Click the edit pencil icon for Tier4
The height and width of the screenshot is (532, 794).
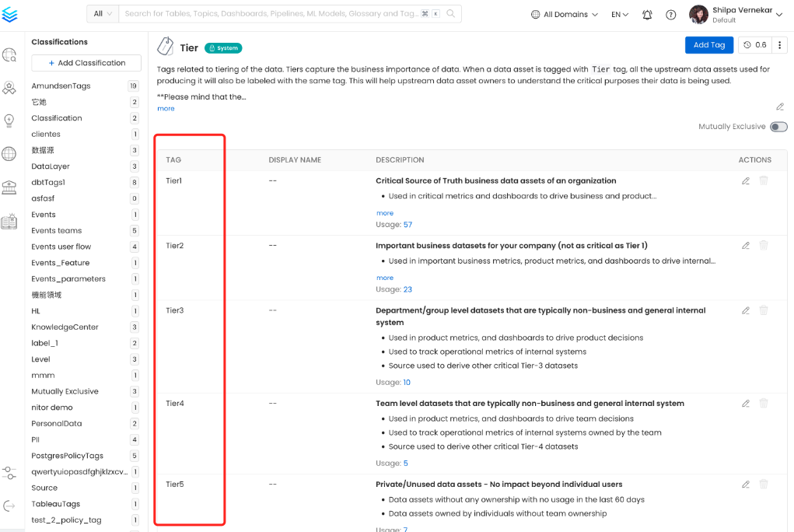[746, 403]
